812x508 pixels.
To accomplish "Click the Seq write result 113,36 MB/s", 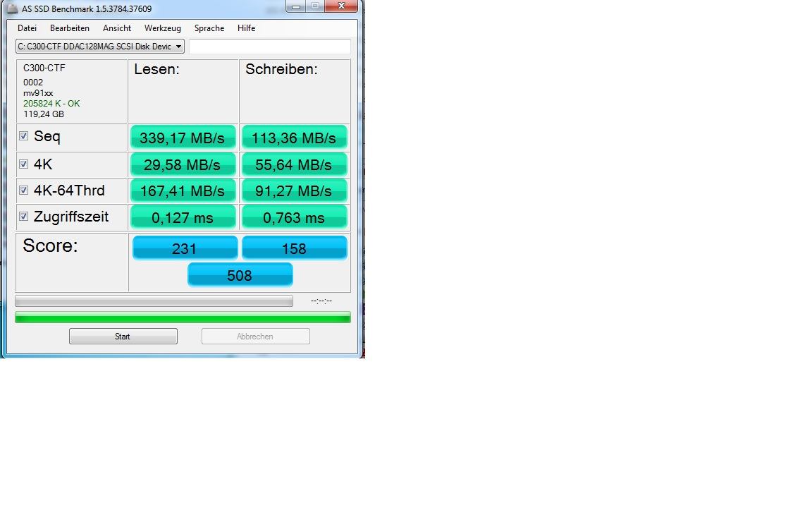I will 294,138.
